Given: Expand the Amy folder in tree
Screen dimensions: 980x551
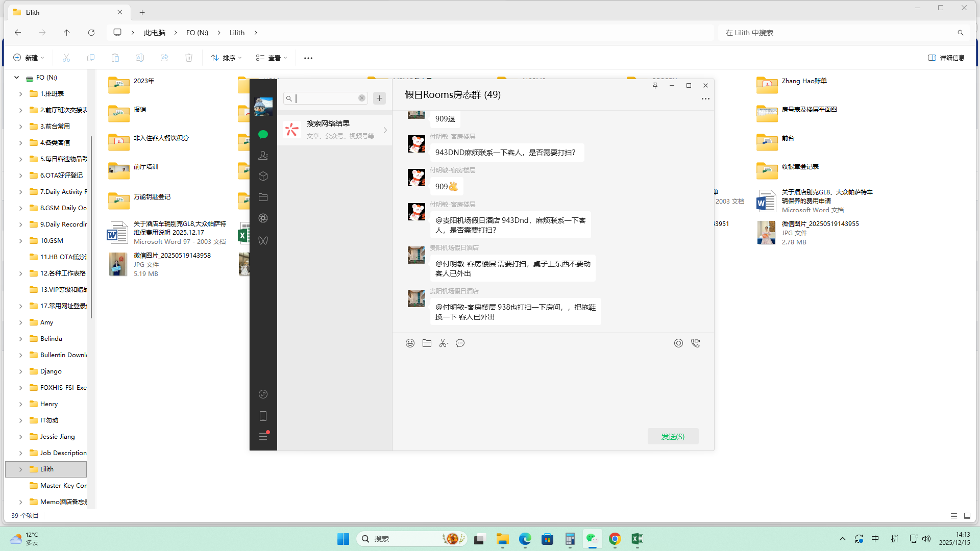Looking at the screenshot, I should click(20, 322).
